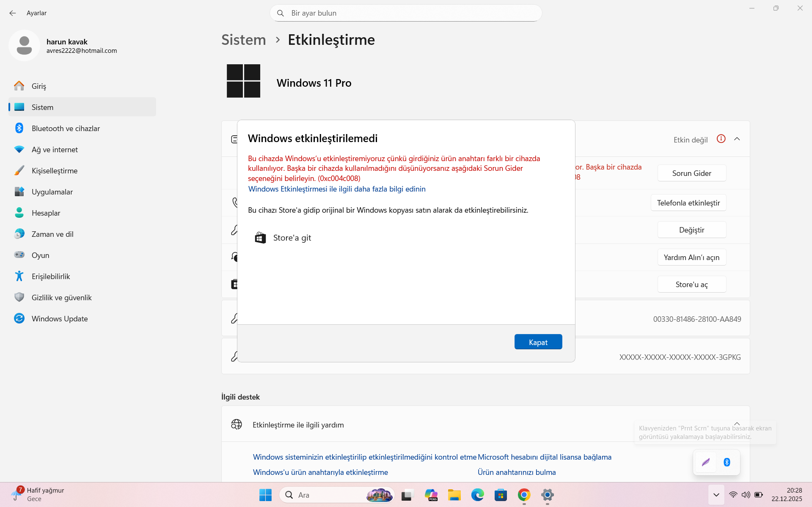Click the Hesaplar person icon
Screen dimensions: 812x507
click(x=19, y=213)
